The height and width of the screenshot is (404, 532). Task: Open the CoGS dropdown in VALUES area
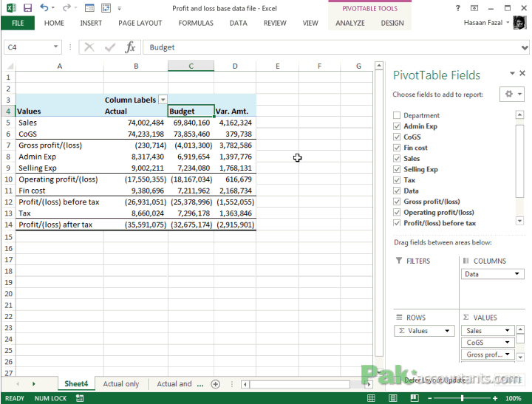click(507, 342)
